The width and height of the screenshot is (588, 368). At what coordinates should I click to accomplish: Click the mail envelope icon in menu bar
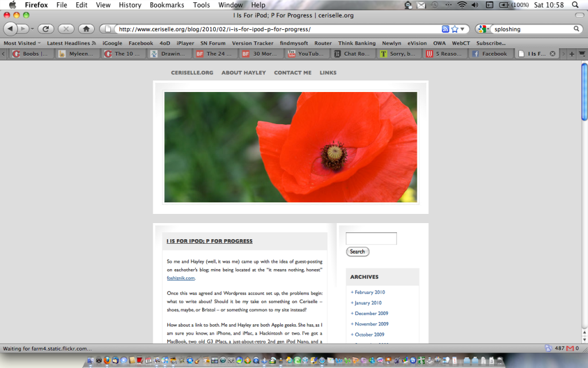click(x=421, y=5)
